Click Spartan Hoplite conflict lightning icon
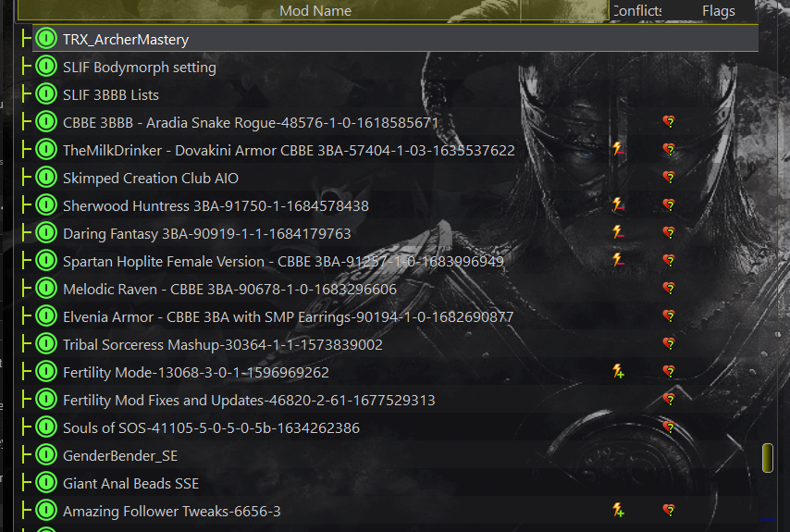 click(618, 260)
